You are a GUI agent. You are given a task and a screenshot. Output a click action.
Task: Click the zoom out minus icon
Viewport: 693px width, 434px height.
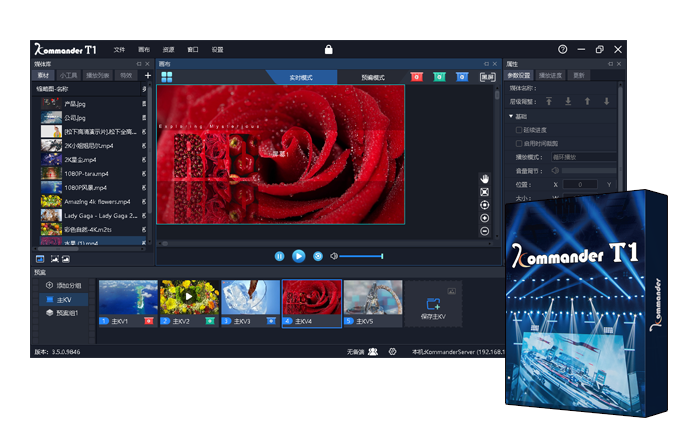[485, 231]
